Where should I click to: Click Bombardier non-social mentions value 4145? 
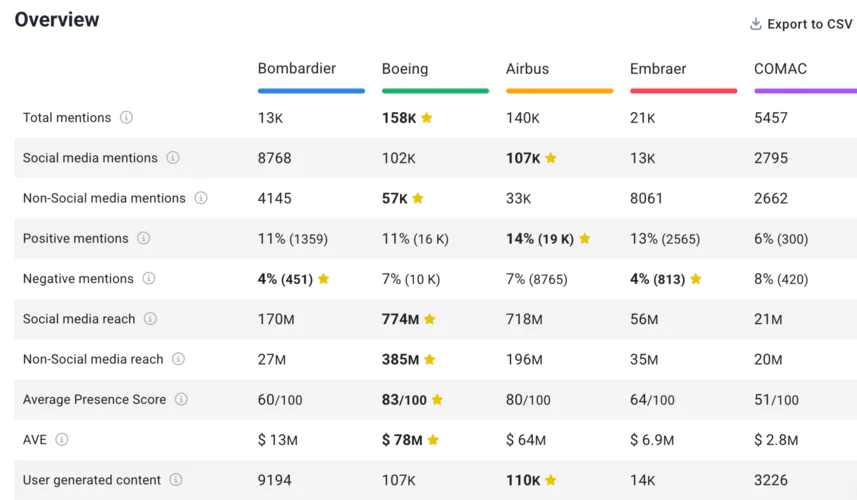click(274, 198)
